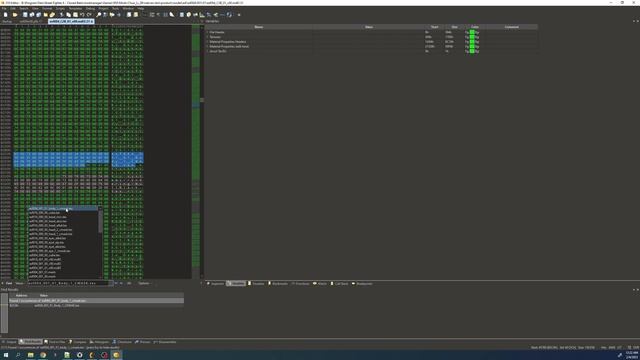Click the Copy toolbar icon

pos(69,15)
